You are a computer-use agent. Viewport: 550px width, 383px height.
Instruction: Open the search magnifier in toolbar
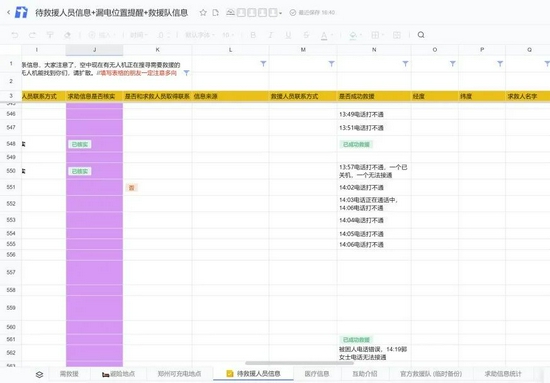(x=421, y=35)
